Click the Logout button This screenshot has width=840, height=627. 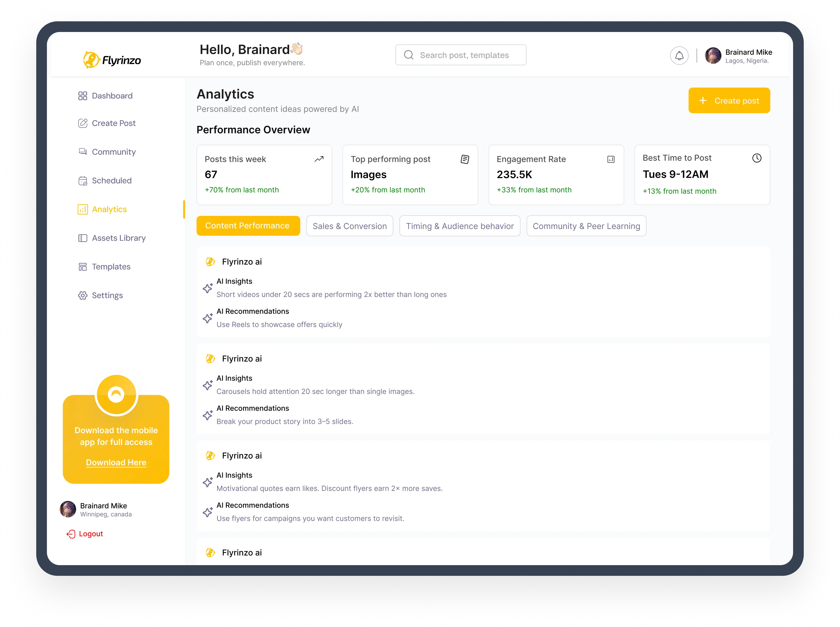click(85, 533)
